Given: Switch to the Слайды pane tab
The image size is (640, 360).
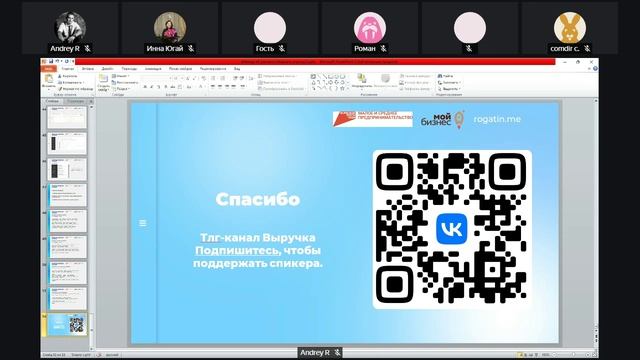Looking at the screenshot, I should coord(52,101).
